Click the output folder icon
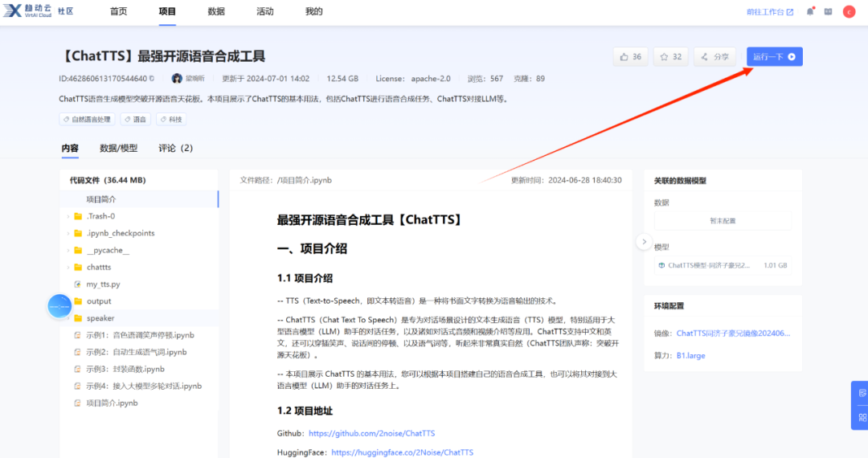The height and width of the screenshot is (458, 868). tap(78, 301)
